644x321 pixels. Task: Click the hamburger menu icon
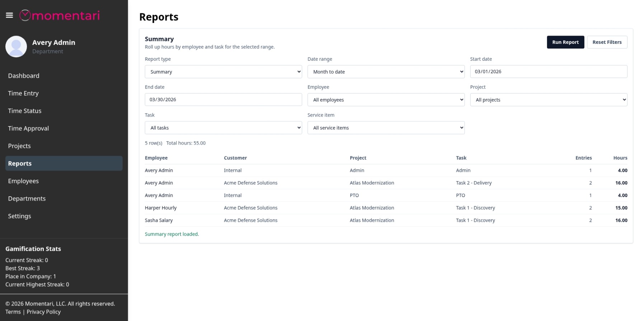pos(9,15)
